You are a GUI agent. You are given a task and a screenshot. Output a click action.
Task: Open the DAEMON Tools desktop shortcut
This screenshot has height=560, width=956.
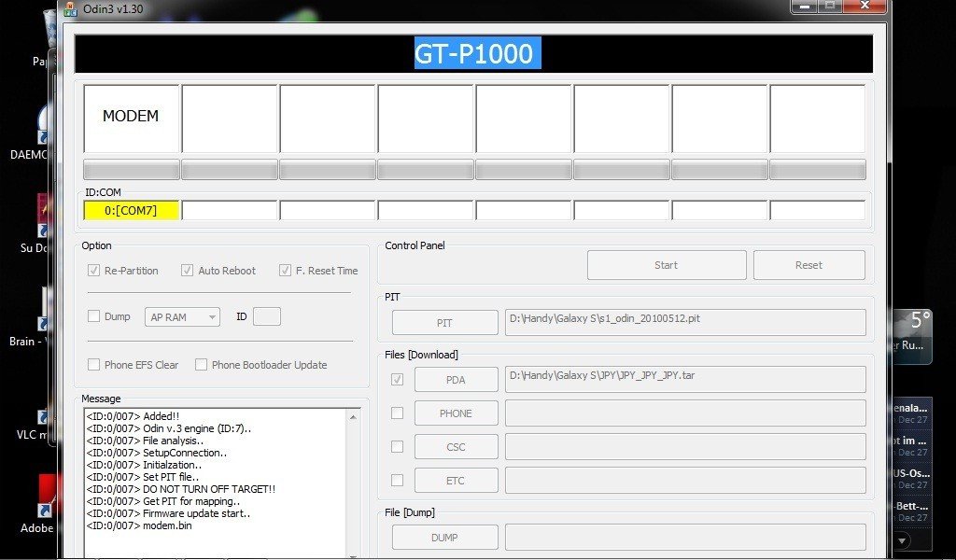45,125
